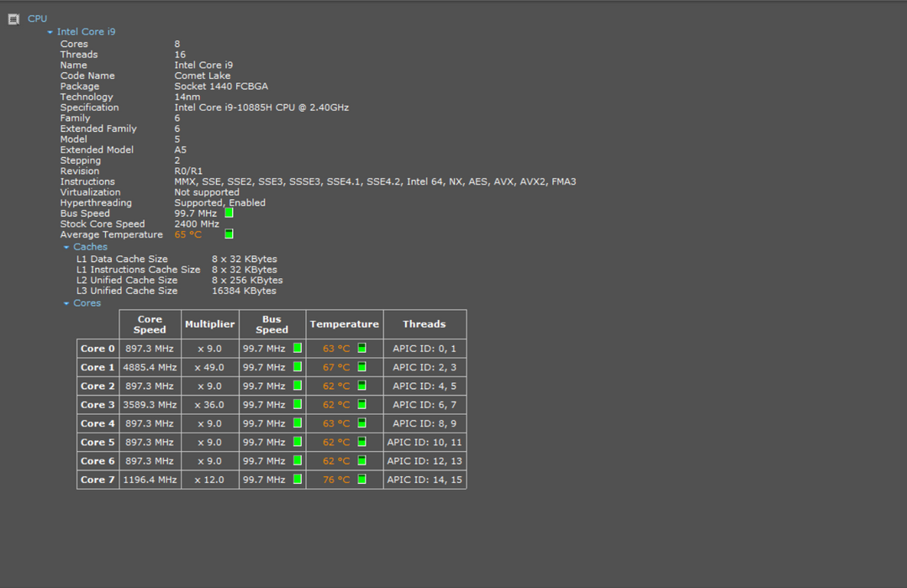Click the 1196.4 MHz core speed value
The image size is (907, 588).
[x=150, y=480]
